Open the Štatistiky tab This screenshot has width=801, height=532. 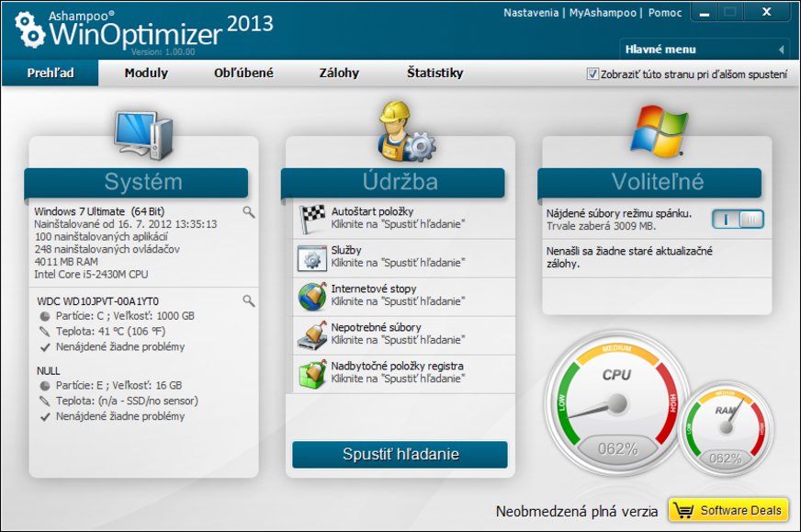(434, 74)
